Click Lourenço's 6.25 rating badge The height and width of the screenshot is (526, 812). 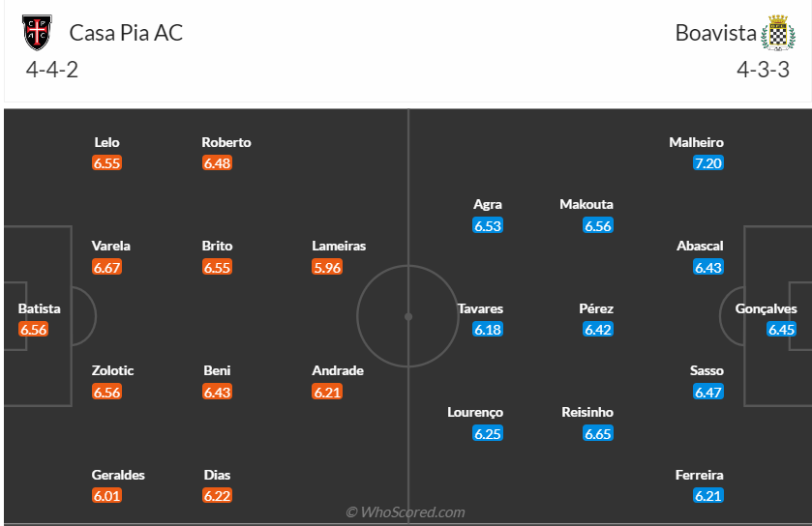(x=488, y=434)
